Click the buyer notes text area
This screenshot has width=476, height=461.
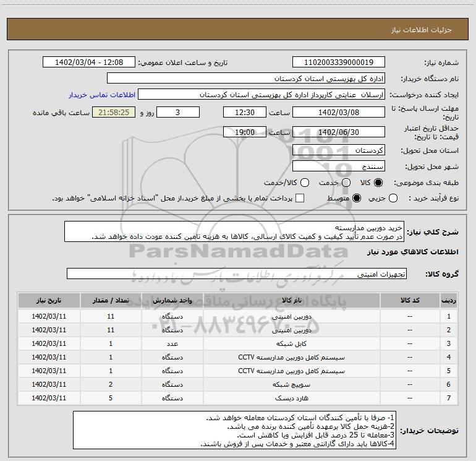coord(234,430)
